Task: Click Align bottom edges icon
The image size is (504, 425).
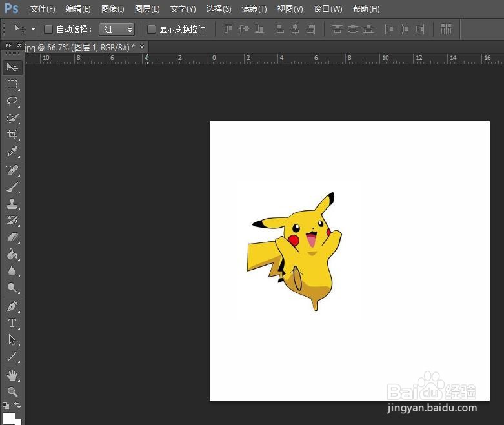Action: pyautogui.click(x=259, y=29)
